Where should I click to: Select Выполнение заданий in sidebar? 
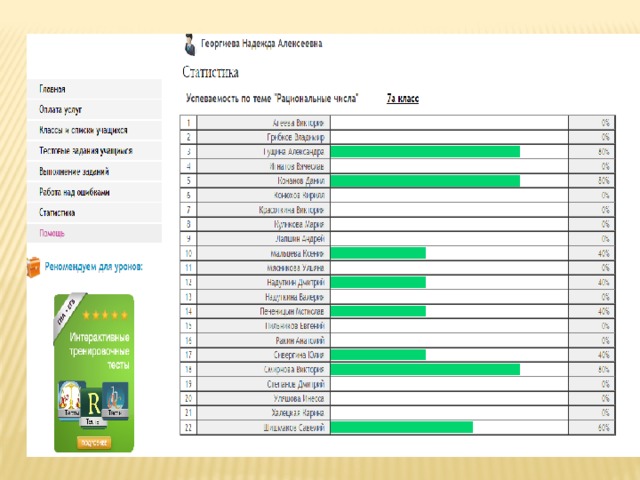click(94, 171)
